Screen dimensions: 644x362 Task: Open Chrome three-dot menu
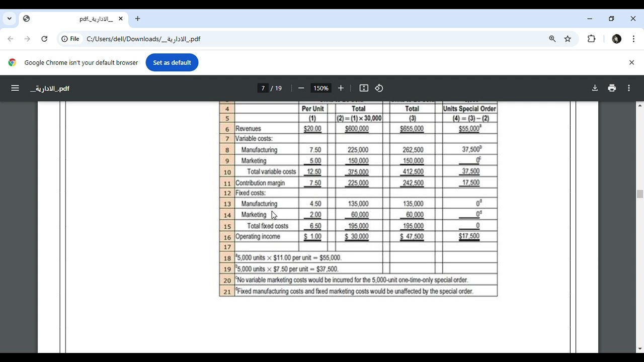click(x=633, y=39)
